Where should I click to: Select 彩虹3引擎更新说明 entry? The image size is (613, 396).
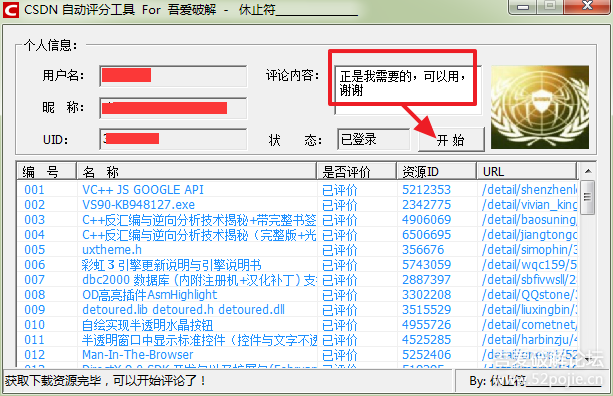click(x=172, y=265)
